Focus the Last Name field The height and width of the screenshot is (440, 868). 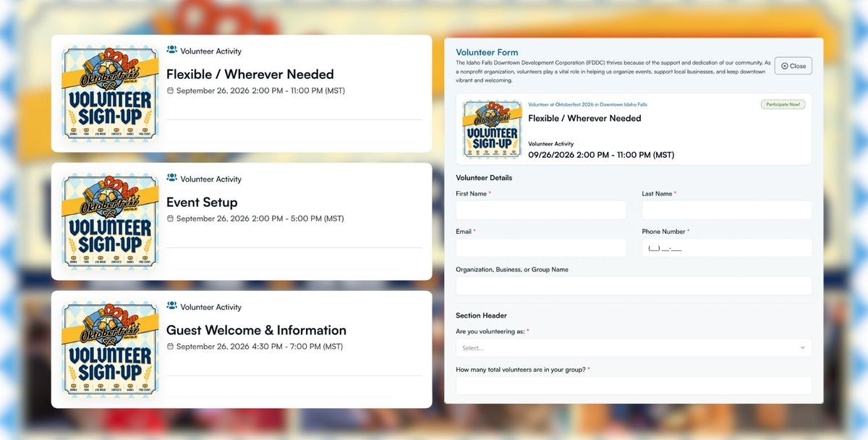pyautogui.click(x=727, y=210)
